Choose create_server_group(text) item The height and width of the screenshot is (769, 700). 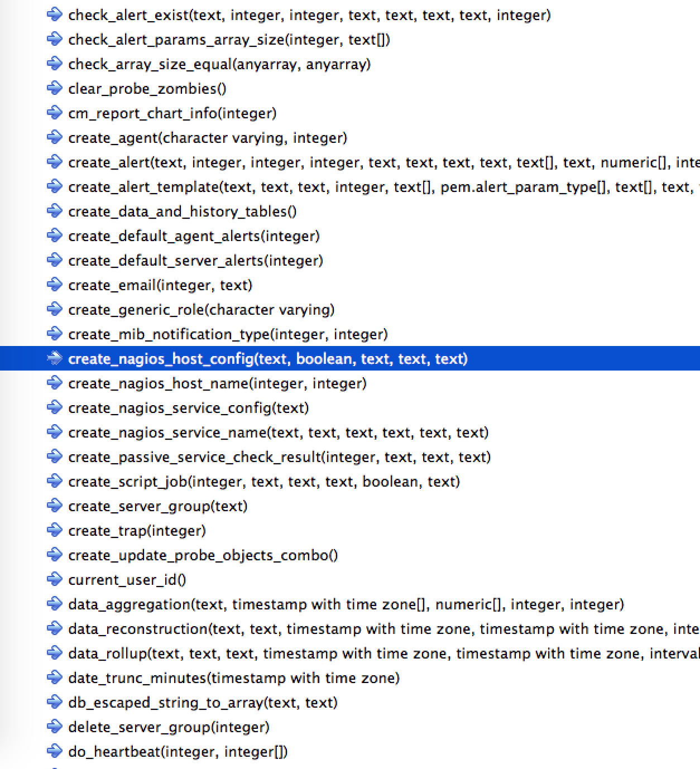[x=157, y=506]
